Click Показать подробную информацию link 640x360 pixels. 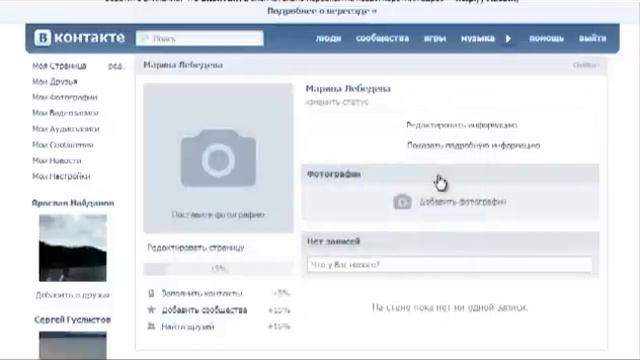(473, 145)
